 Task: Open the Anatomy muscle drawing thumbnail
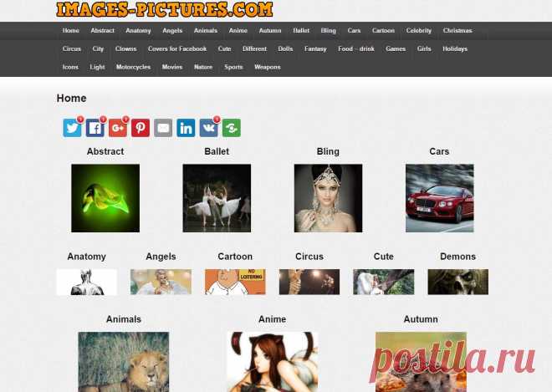[x=87, y=282]
